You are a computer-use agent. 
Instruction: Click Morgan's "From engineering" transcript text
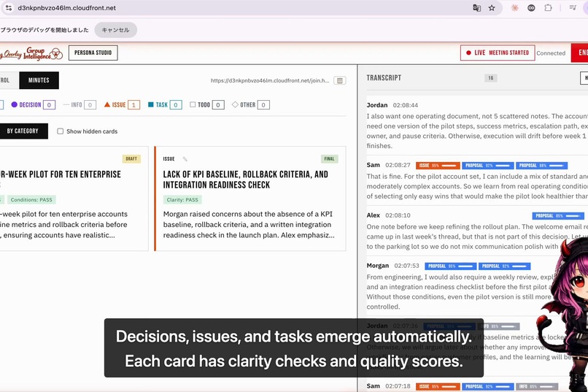pos(460,292)
